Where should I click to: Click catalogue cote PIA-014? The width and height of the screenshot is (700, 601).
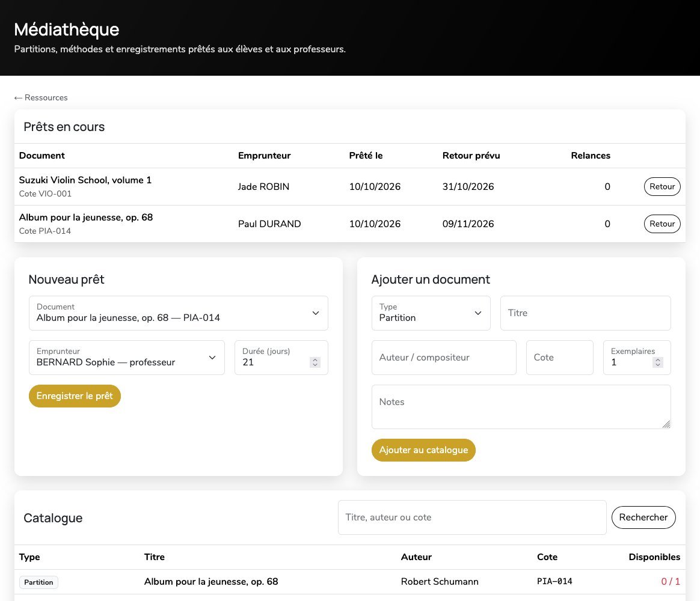pos(554,582)
